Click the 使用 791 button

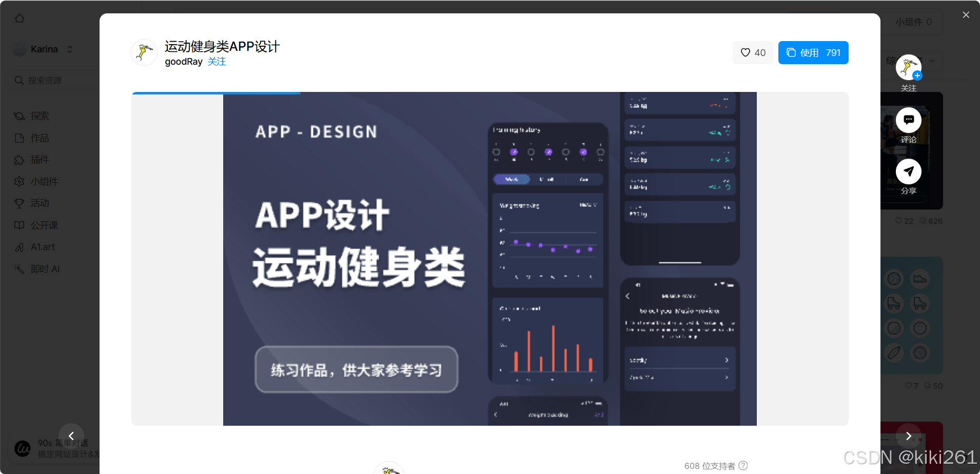pyautogui.click(x=813, y=53)
